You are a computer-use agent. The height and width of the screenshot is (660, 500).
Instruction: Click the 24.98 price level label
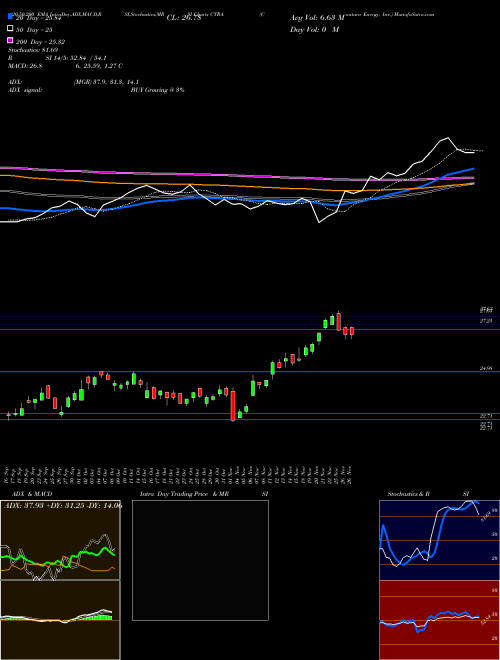pos(486,368)
